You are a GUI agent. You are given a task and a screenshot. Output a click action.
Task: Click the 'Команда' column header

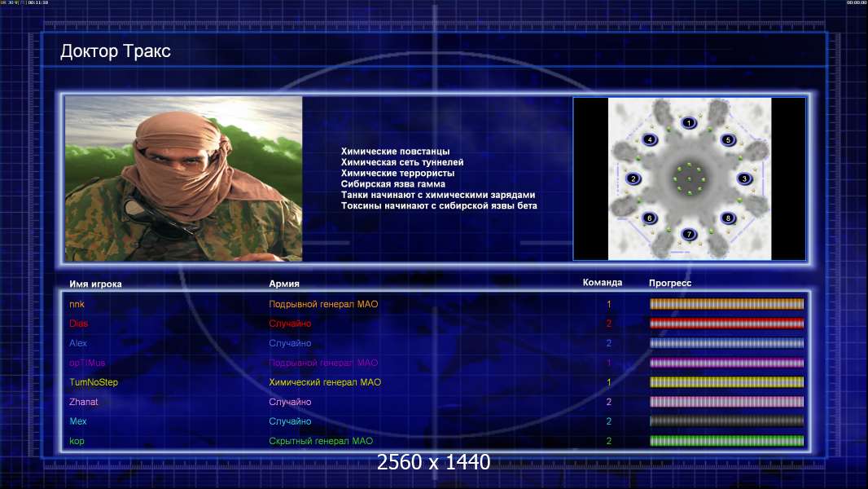[x=603, y=283]
